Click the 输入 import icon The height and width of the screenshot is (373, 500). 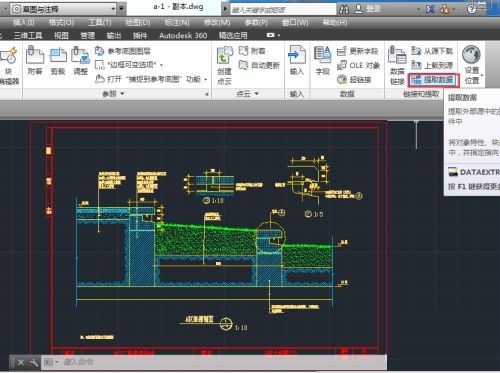point(297,61)
